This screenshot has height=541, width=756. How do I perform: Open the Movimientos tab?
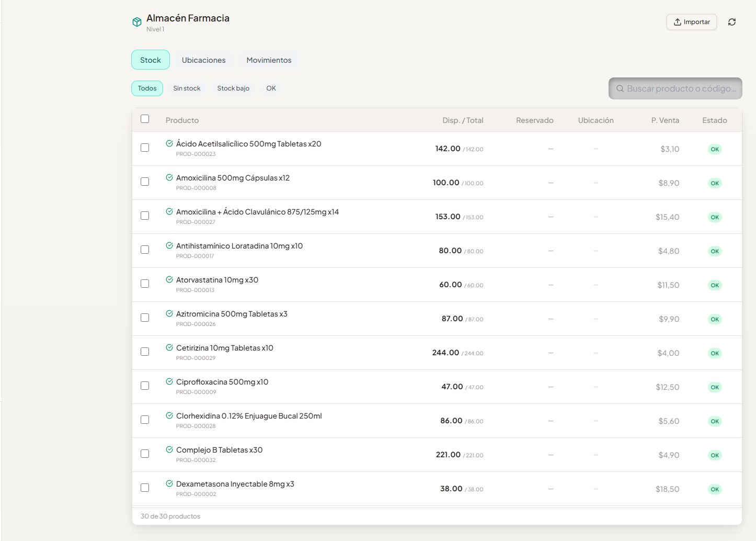point(269,60)
